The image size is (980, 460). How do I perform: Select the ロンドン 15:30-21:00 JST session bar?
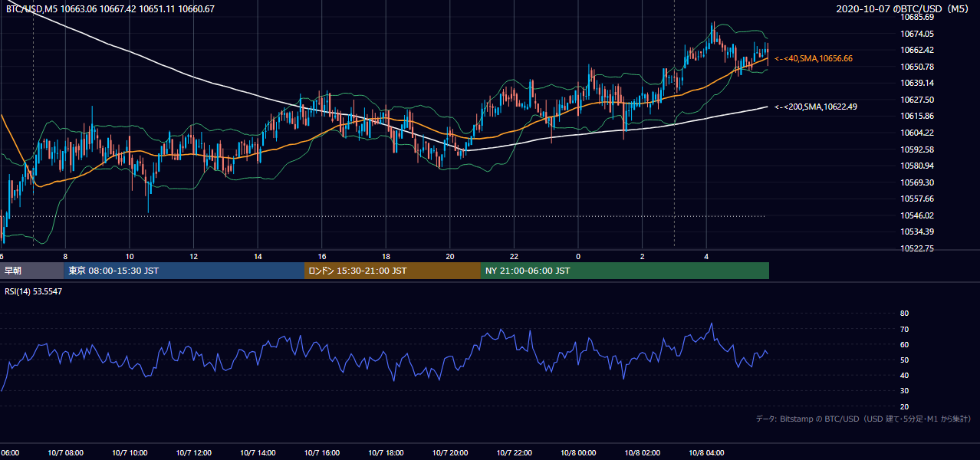tap(393, 271)
